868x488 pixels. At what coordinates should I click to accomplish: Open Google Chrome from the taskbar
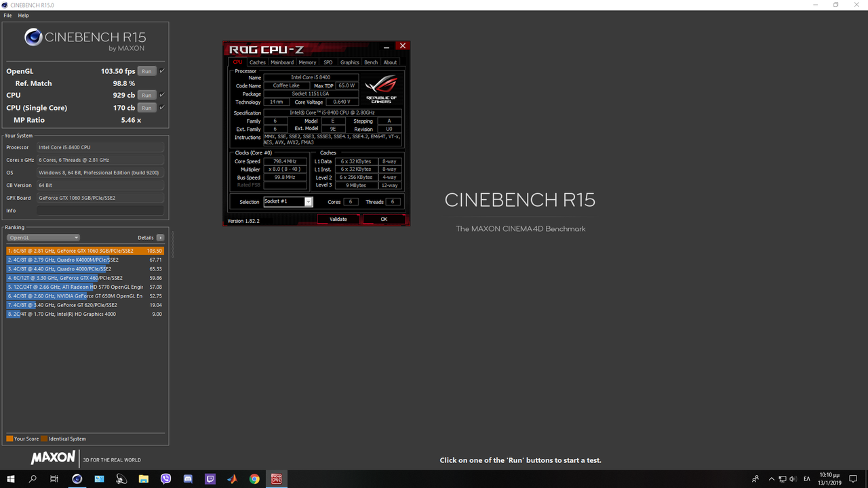(254, 479)
